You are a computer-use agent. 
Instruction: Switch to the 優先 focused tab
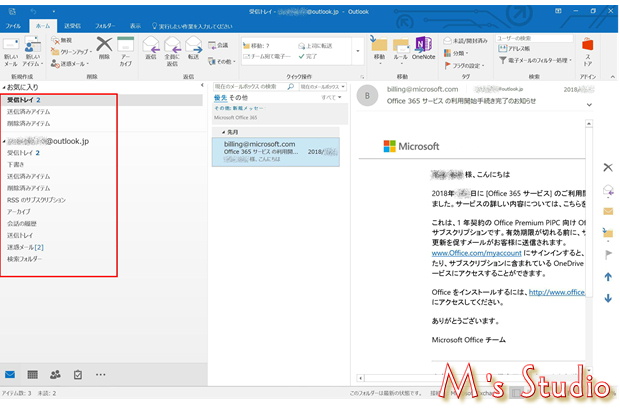coord(220,97)
